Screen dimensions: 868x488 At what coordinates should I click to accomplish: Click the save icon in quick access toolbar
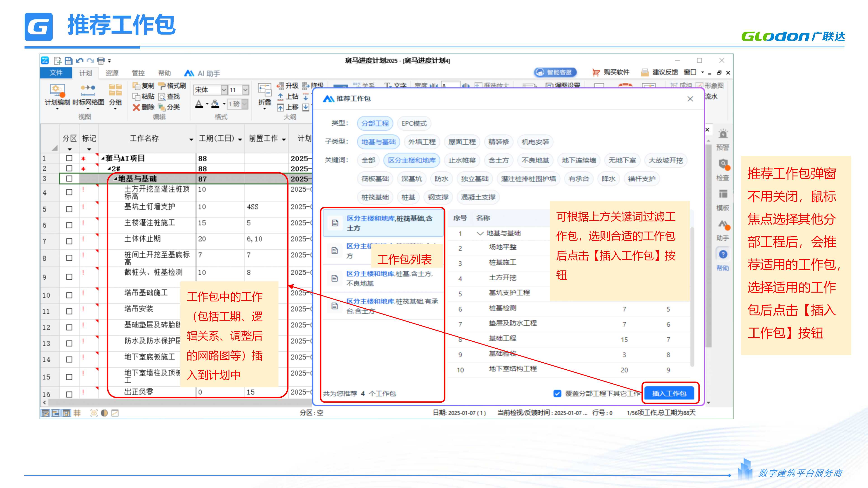(x=68, y=61)
